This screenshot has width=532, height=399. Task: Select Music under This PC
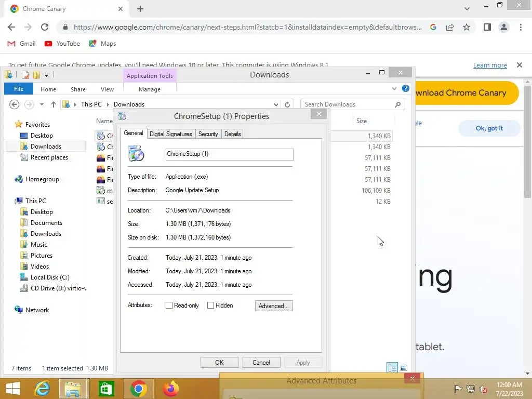point(38,244)
